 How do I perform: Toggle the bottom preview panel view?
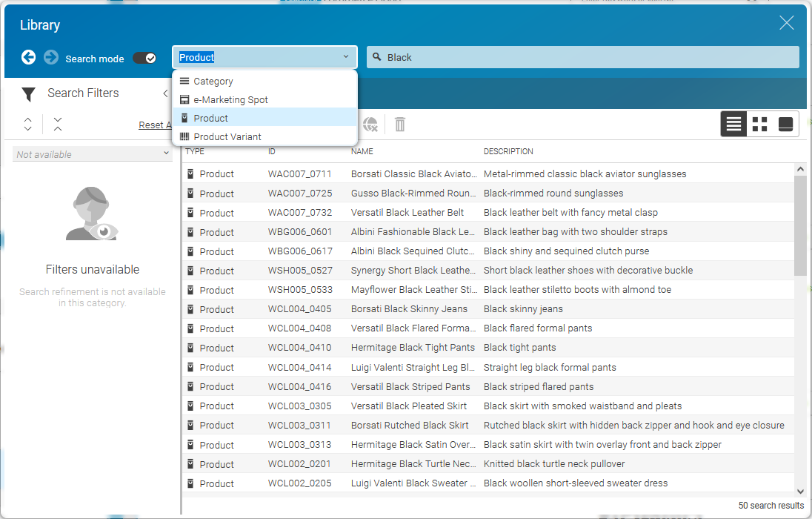click(785, 124)
